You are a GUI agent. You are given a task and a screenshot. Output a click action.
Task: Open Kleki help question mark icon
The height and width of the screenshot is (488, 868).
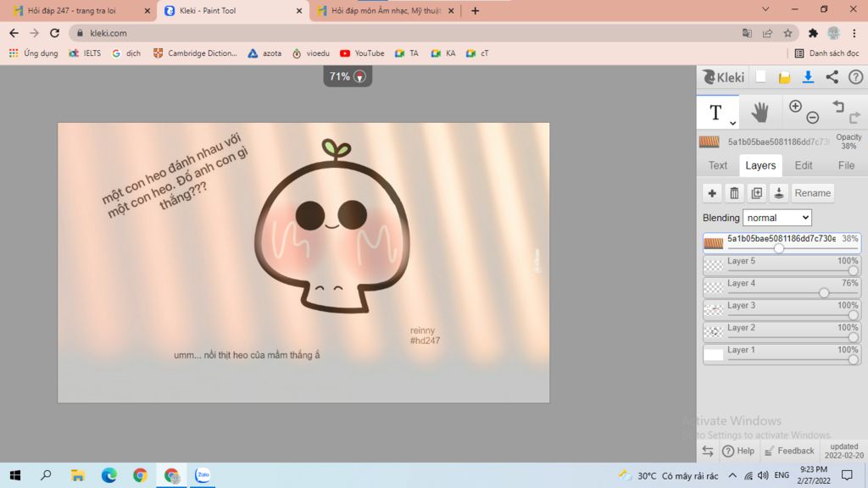tap(855, 77)
